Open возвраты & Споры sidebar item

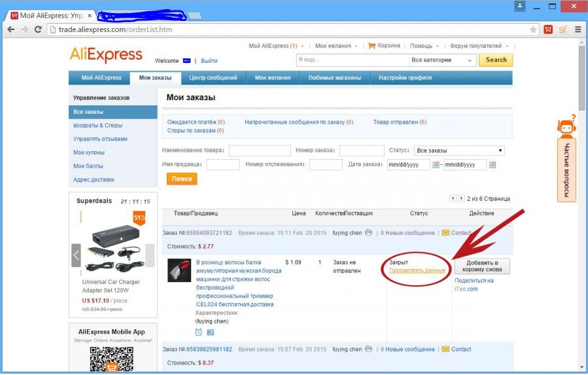coord(97,126)
